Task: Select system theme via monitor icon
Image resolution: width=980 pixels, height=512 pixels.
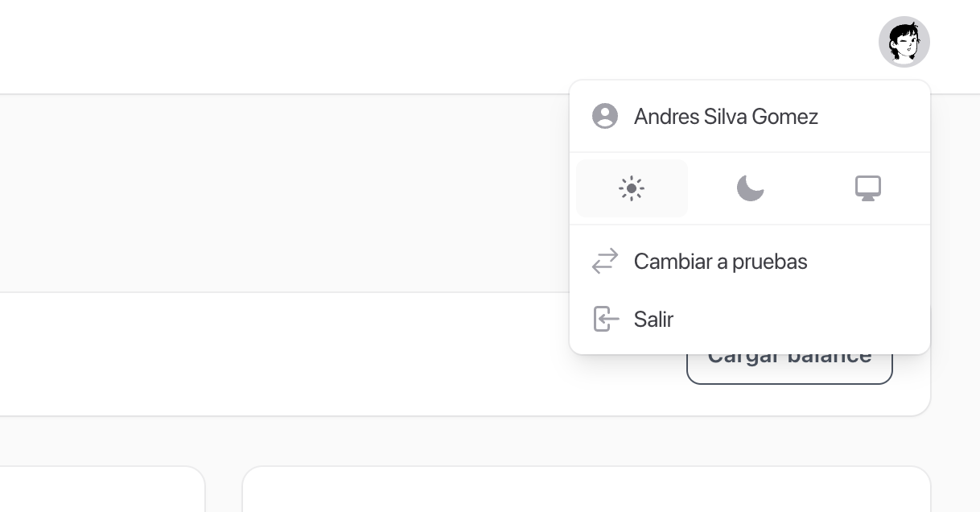Action: [867, 188]
